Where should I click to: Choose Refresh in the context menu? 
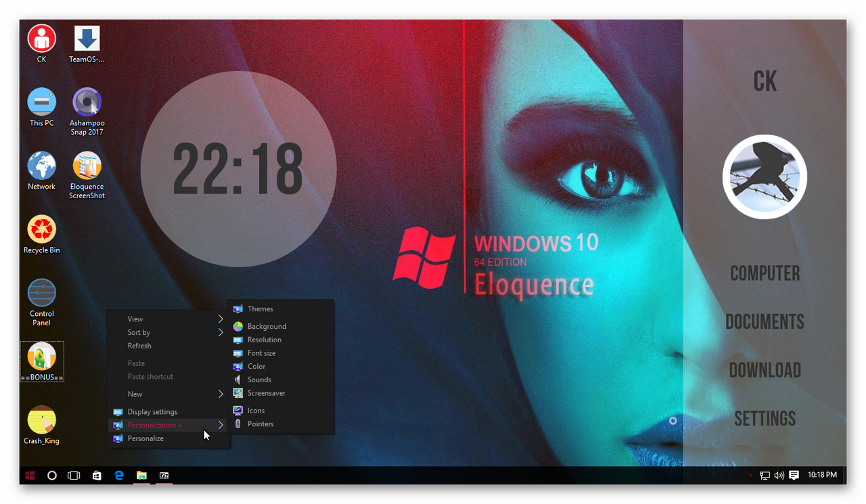pyautogui.click(x=168, y=346)
